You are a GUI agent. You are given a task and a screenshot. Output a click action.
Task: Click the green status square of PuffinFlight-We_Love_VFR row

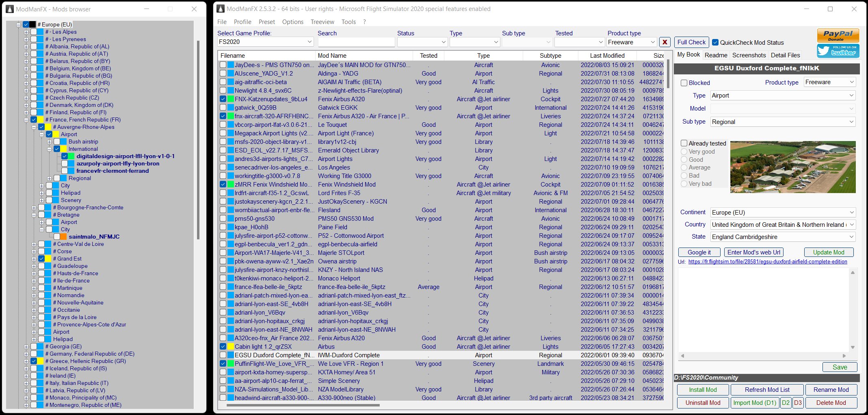[230, 363]
